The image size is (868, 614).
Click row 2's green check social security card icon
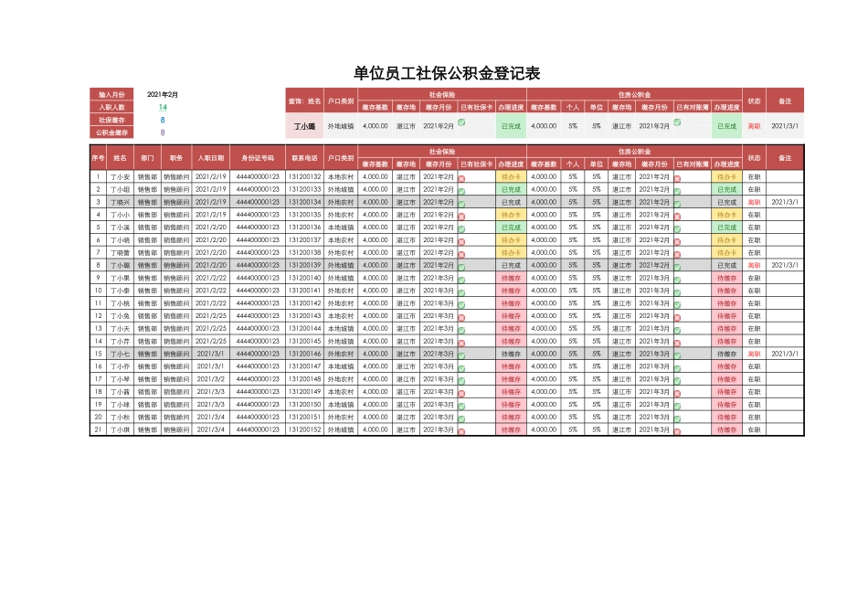[461, 192]
